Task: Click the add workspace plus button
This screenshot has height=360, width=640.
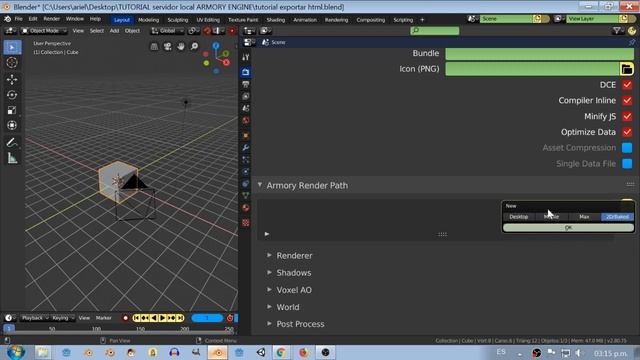Action: tap(422, 20)
